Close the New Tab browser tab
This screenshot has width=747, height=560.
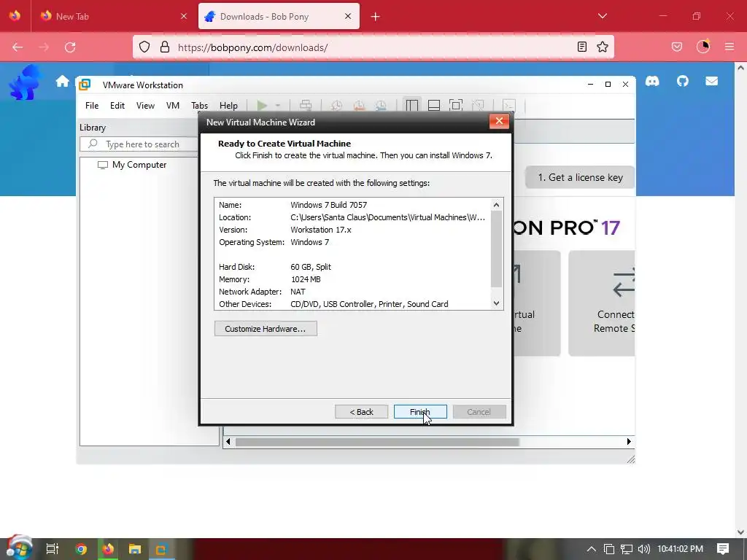point(184,16)
